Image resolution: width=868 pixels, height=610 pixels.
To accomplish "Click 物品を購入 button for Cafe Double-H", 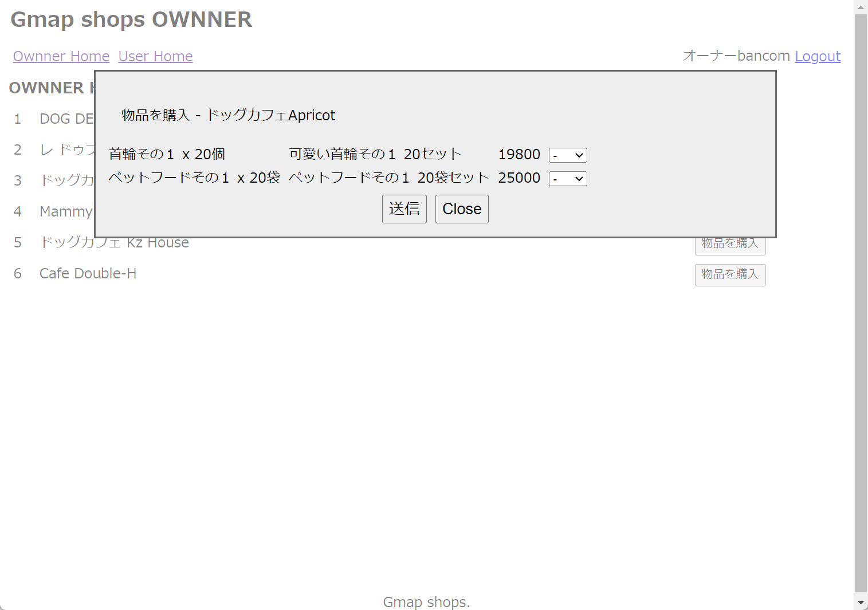I will pos(730,275).
